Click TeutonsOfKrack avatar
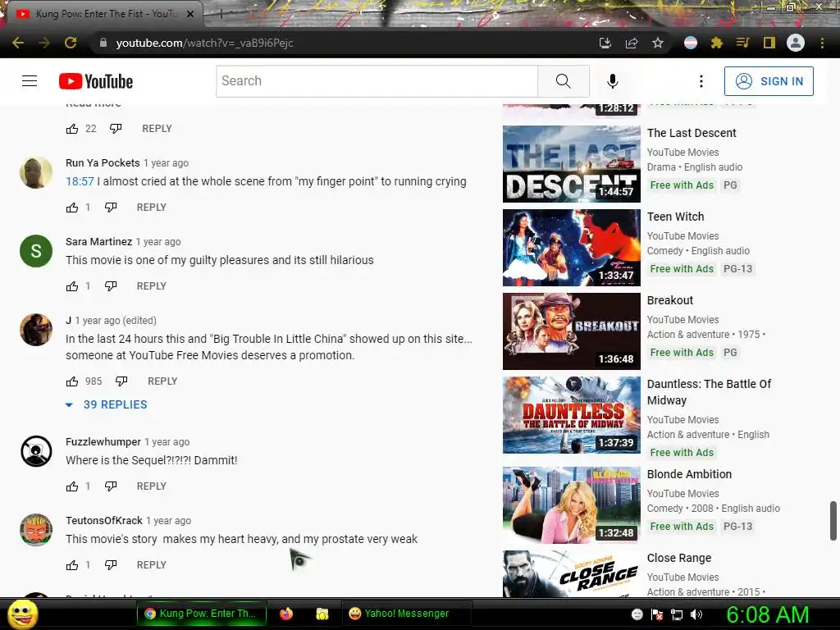Viewport: 840px width, 630px height. pos(36,530)
